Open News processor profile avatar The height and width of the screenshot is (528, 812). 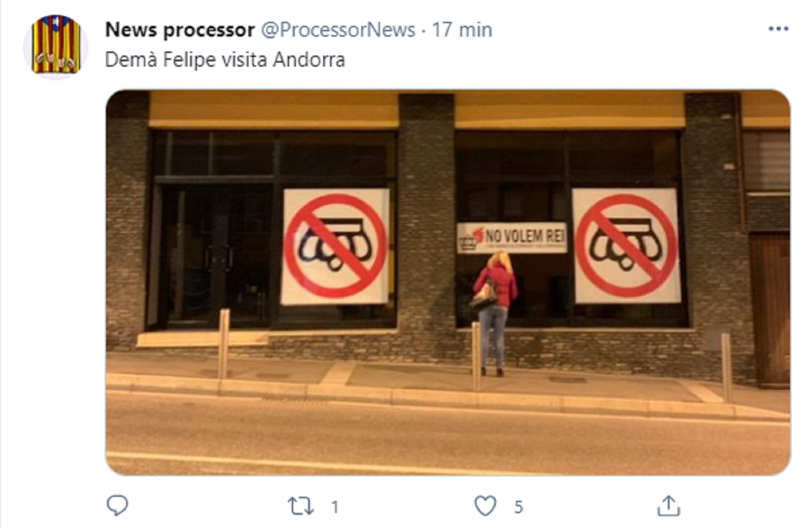pos(56,45)
